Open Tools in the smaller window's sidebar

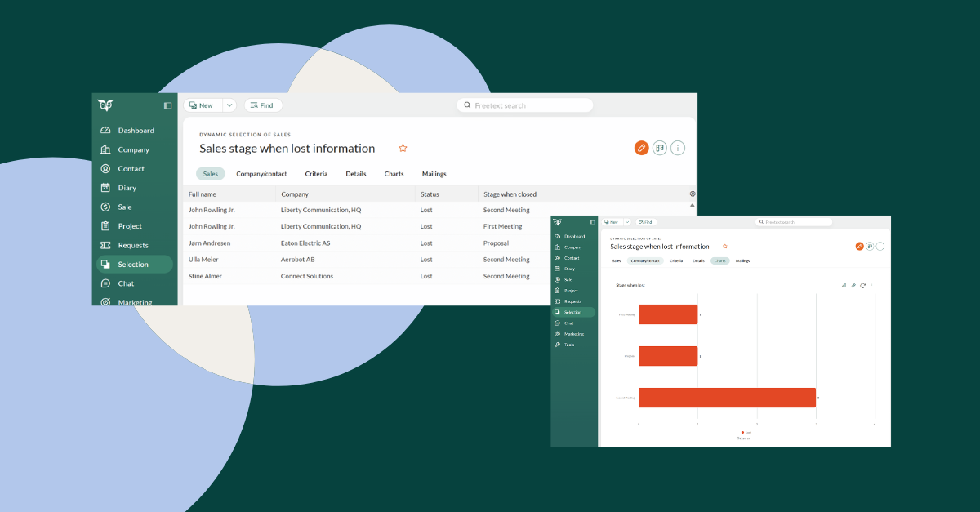(568, 345)
